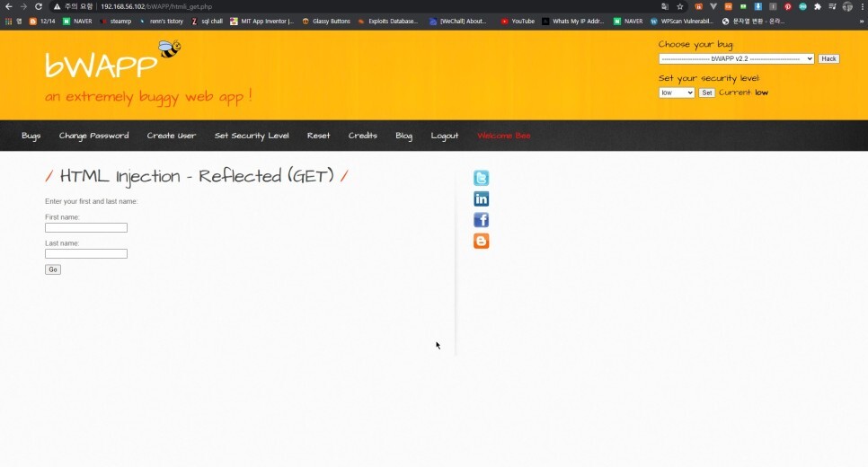Show more bookmarks with the chevron
This screenshot has width=868, height=467.
tap(862, 21)
